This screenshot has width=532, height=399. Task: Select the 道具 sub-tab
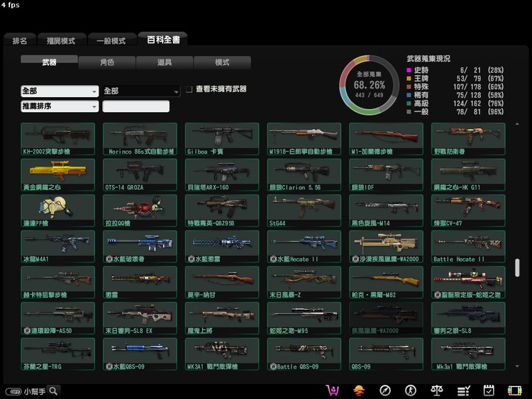click(165, 62)
